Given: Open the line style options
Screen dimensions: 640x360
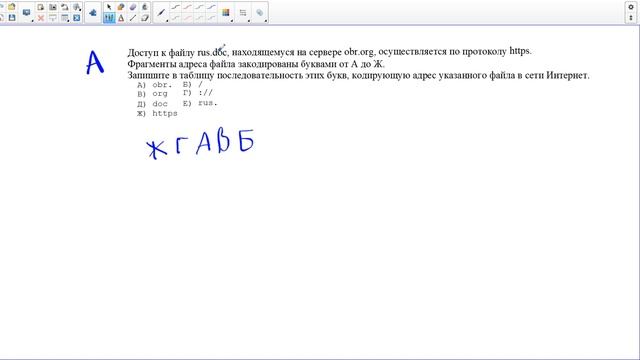Looking at the screenshot, I should click(243, 13).
